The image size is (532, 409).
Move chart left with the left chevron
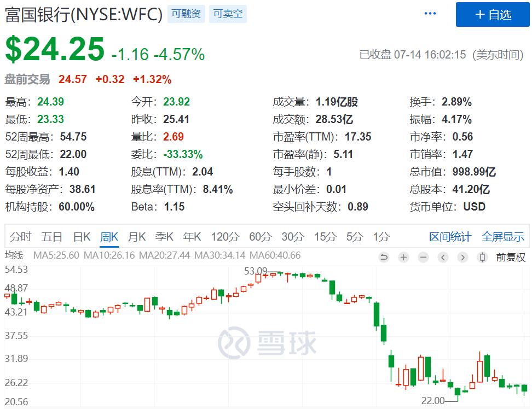[x=443, y=258]
